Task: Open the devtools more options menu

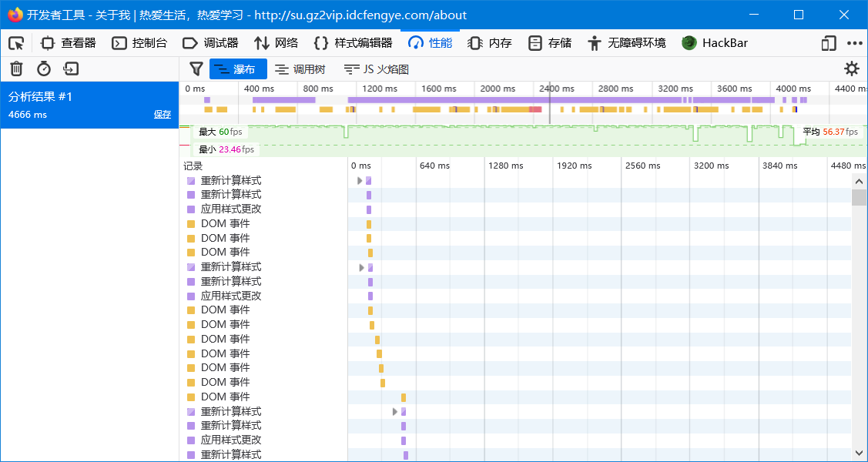Action: 855,43
